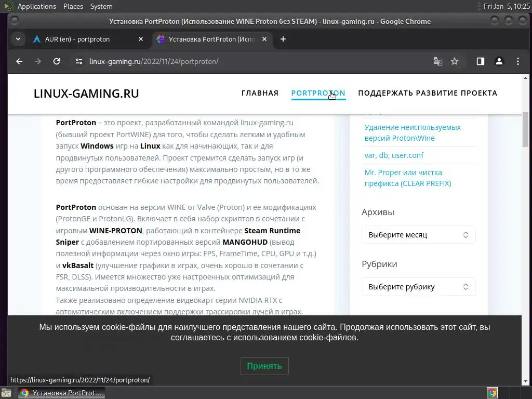Close the AUR portproton tab

tap(141, 39)
